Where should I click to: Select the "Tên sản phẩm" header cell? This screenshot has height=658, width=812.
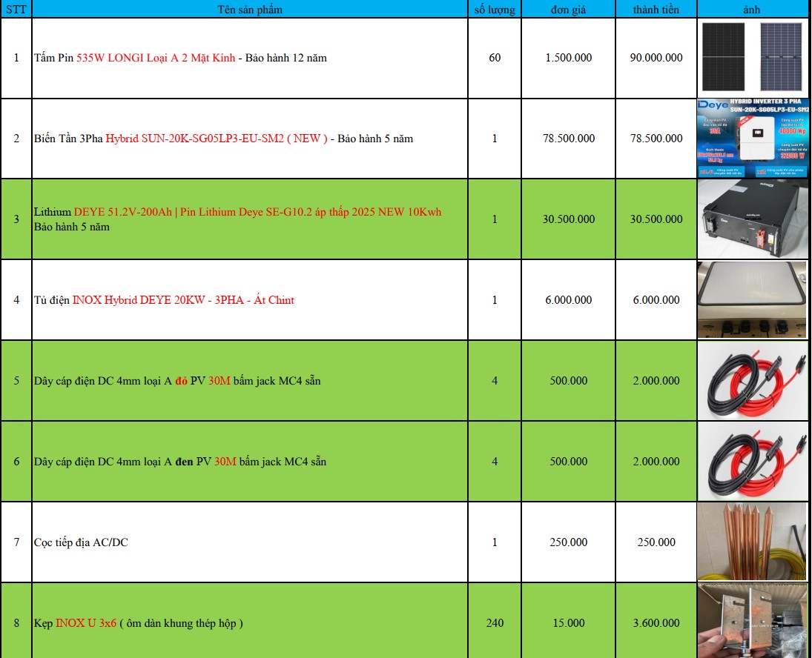coord(250,10)
